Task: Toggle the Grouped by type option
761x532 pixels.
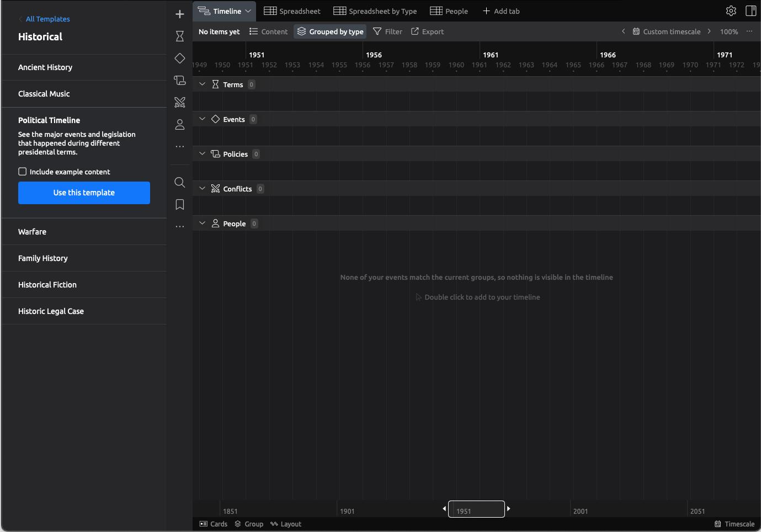Action: click(330, 32)
